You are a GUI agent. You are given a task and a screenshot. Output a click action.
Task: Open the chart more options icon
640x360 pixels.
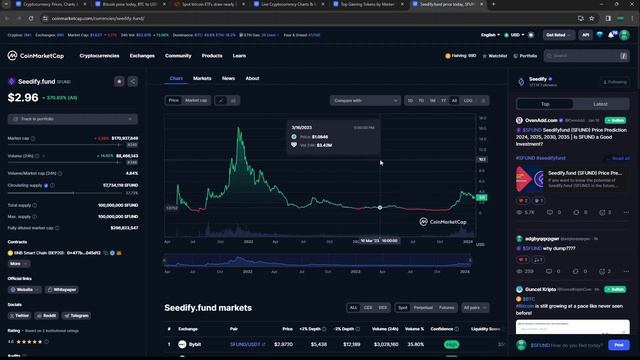click(483, 100)
